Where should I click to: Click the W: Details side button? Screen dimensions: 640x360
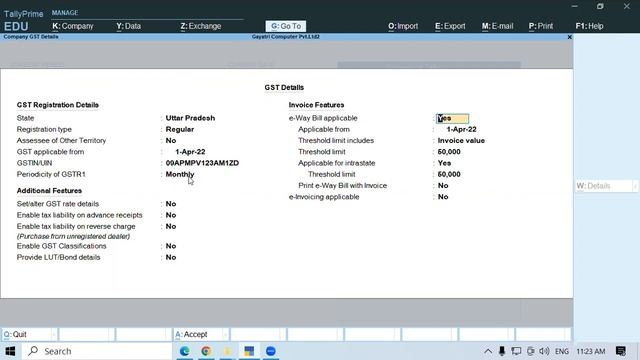(x=606, y=186)
